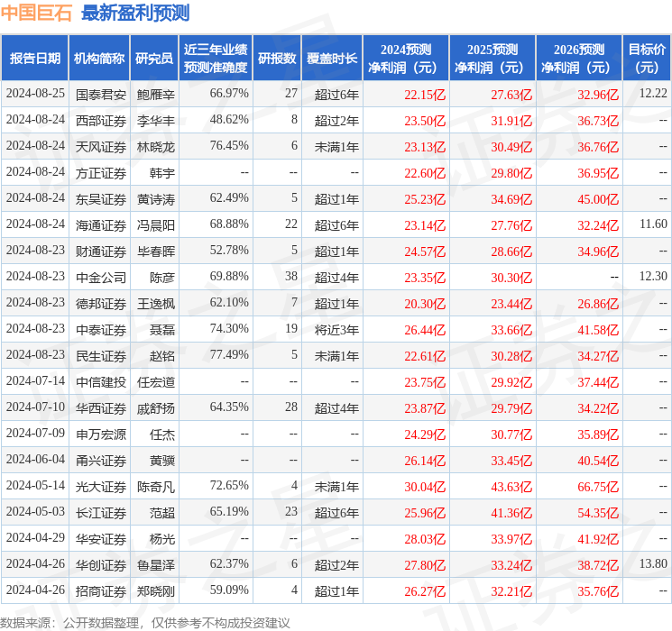Click the 报告日期 column header

34,59
